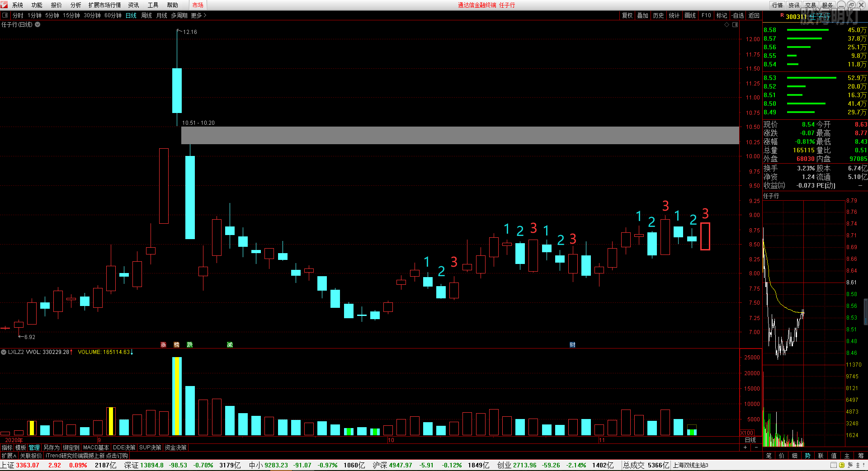868x471 pixels.
Task: Click the 标记 mark button
Action: pyautogui.click(x=722, y=15)
